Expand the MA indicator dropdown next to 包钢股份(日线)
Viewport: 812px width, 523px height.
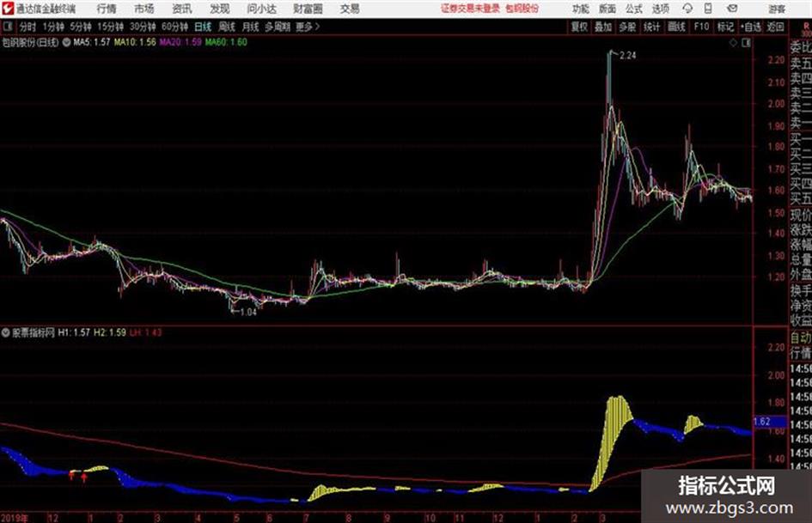[x=66, y=42]
